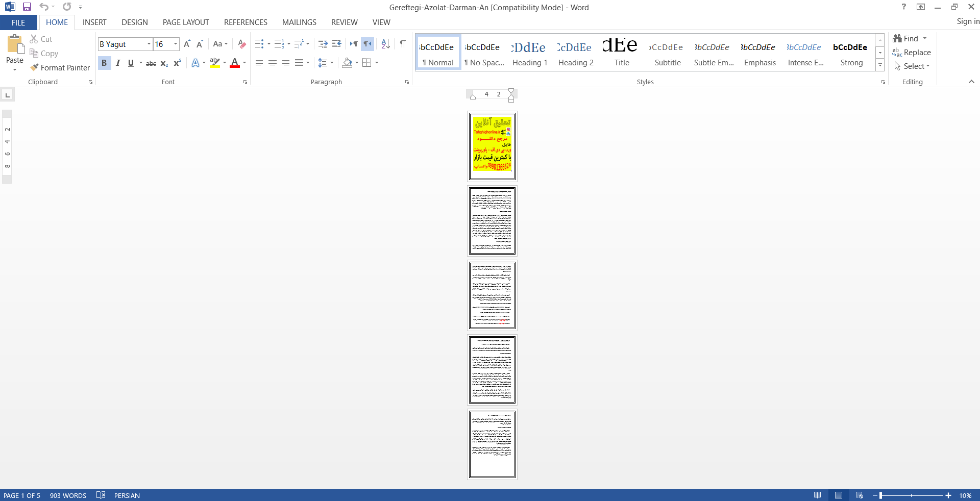The width and height of the screenshot is (980, 501).
Task: Align text left
Action: coord(259,63)
